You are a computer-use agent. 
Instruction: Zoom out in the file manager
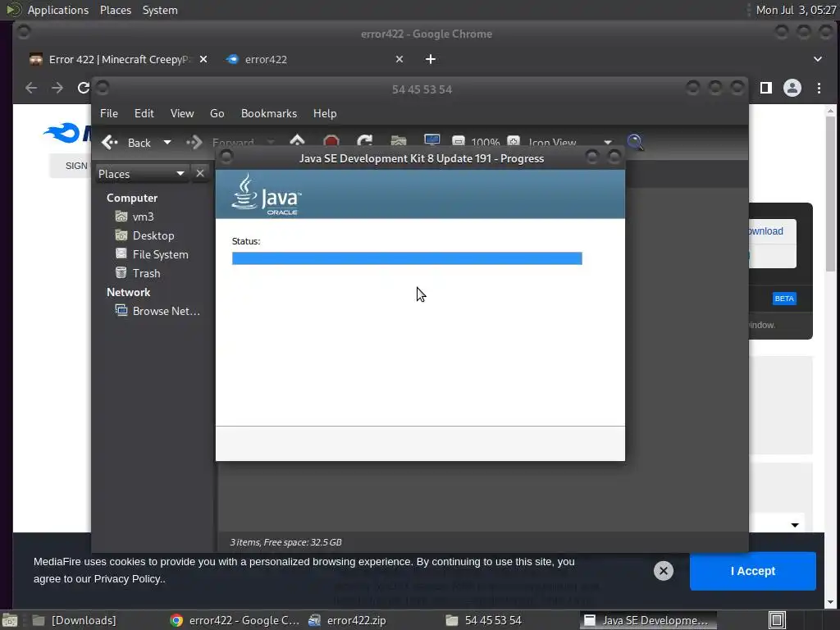point(458,142)
